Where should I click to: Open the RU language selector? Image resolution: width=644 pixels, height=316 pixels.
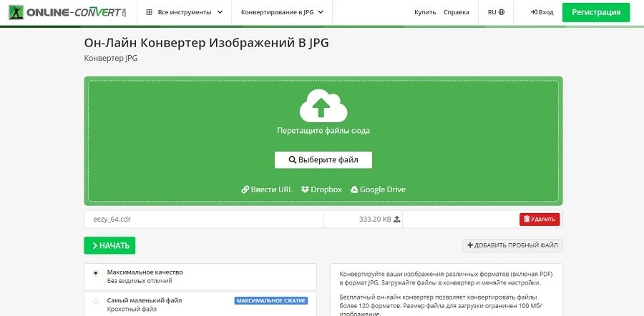click(496, 12)
